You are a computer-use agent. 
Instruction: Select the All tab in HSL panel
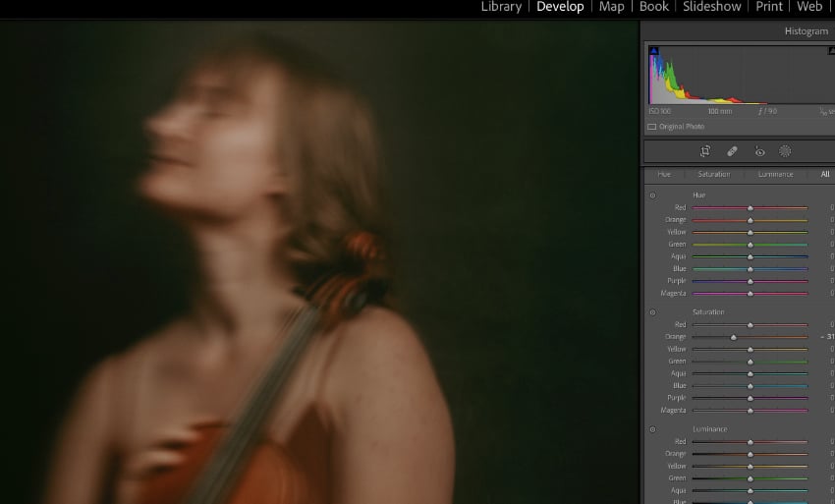[825, 174]
